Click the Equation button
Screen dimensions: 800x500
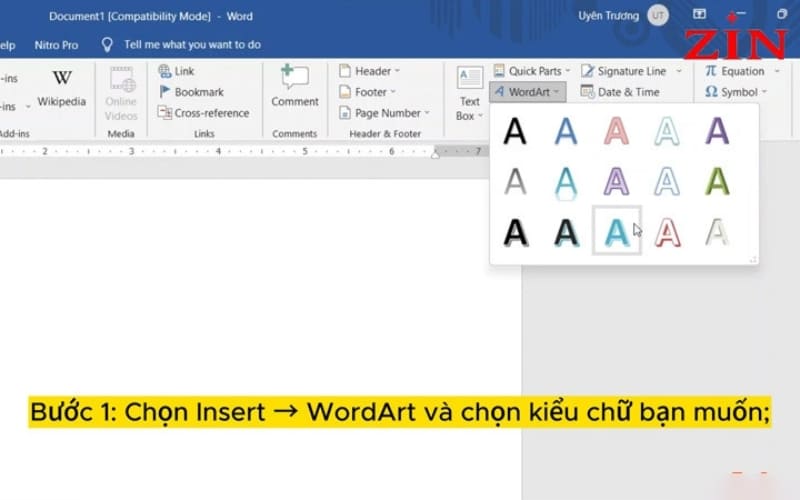735,71
